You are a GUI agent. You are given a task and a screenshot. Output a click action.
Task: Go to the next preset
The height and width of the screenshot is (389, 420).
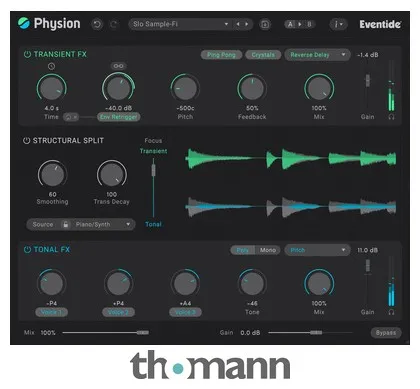pyautogui.click(x=247, y=24)
